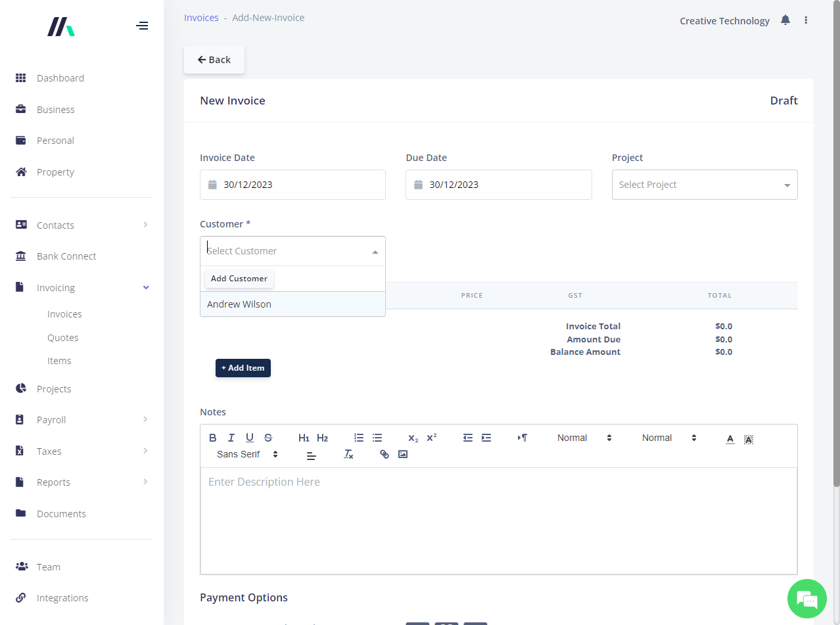This screenshot has width=840, height=625.
Task: Open the header style Normal dropdown
Action: [669, 438]
